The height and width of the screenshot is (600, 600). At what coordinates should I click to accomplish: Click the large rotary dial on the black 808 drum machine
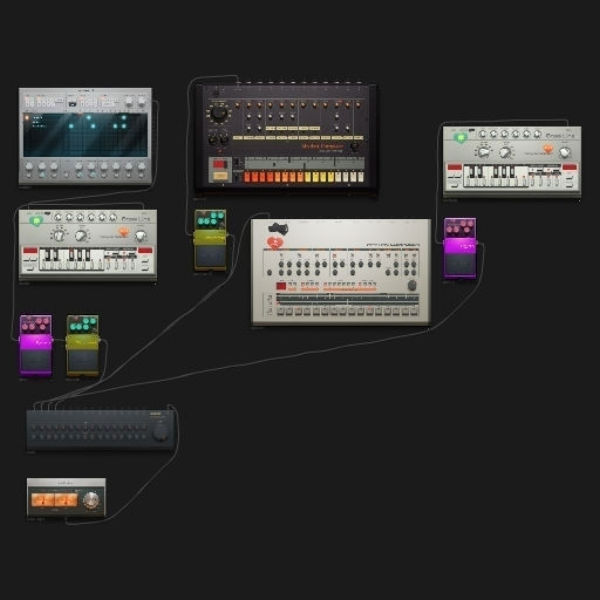218,113
